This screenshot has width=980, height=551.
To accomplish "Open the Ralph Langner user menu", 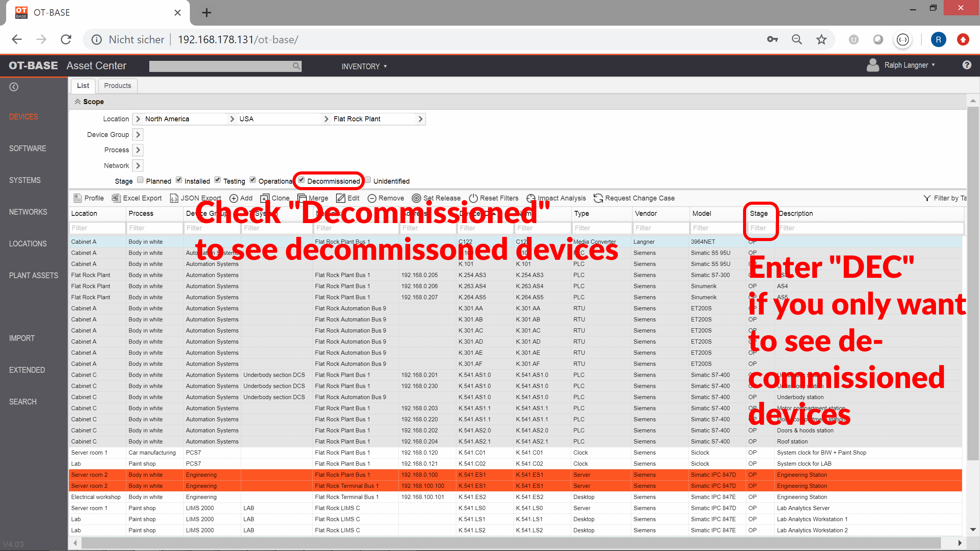I will point(910,65).
